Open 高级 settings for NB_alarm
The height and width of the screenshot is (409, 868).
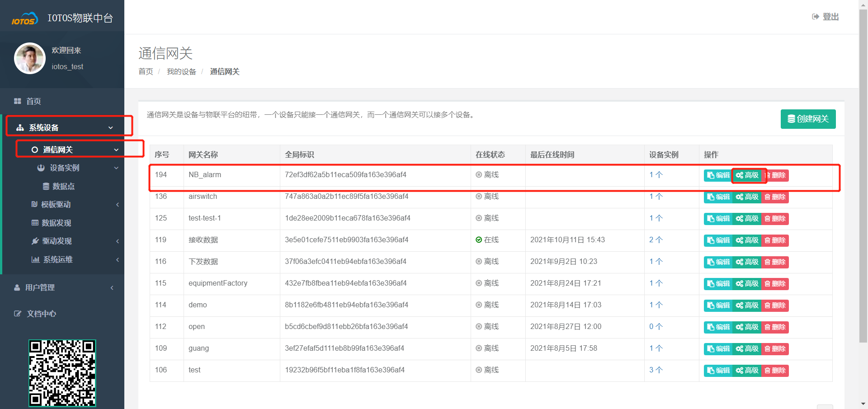747,175
